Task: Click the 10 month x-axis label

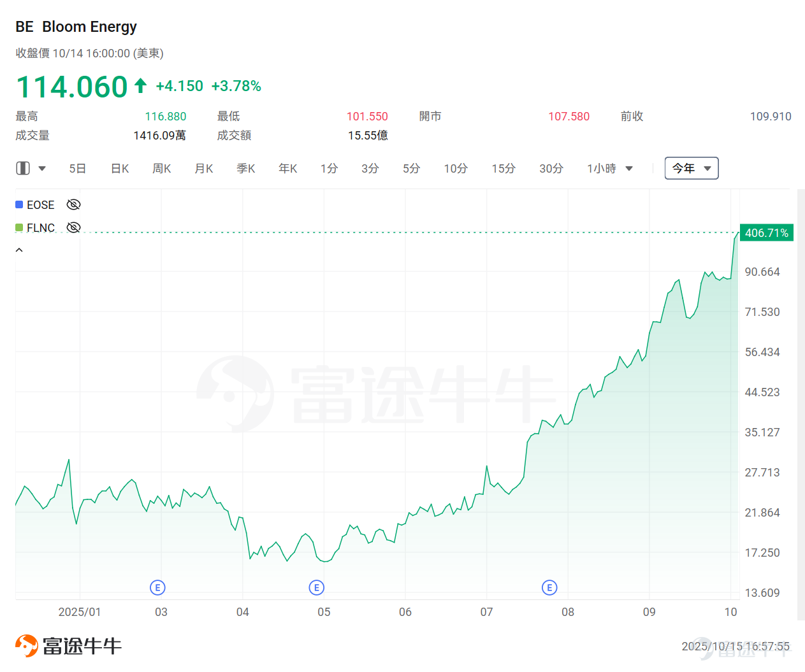Action: click(730, 611)
